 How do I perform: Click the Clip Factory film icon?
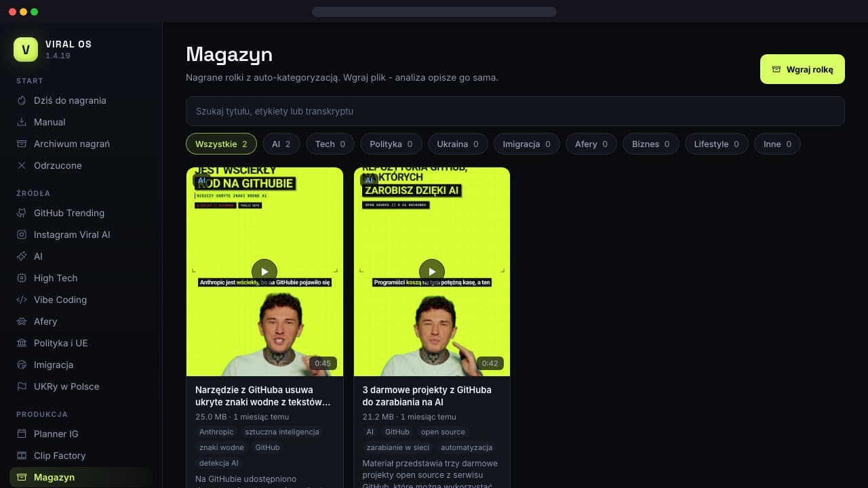[22, 455]
